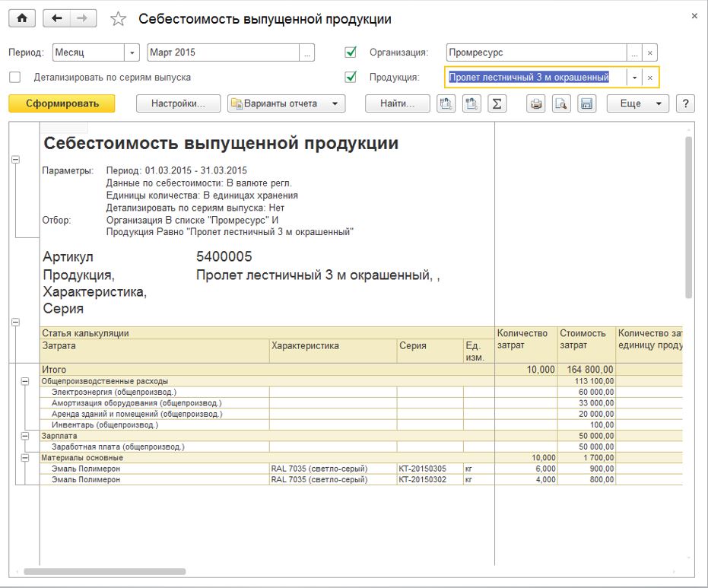This screenshot has width=708, height=588.
Task: Open period picker next to Март 2015
Action: [x=307, y=52]
